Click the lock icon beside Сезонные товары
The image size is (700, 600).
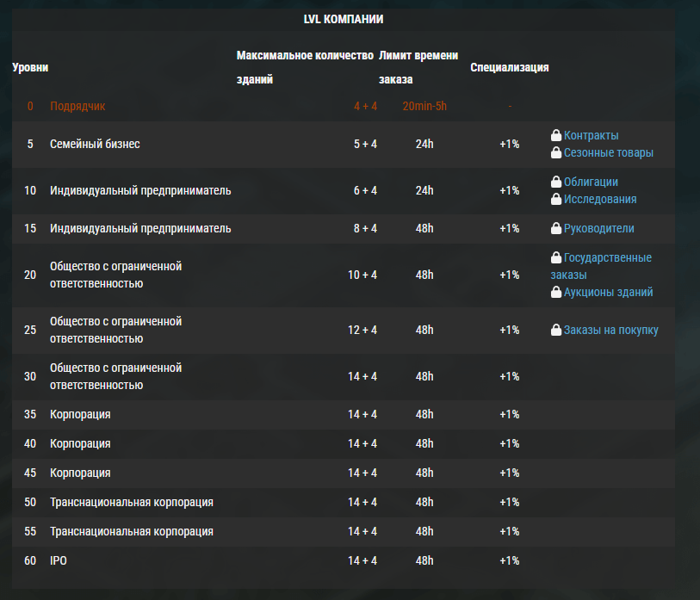click(x=556, y=152)
